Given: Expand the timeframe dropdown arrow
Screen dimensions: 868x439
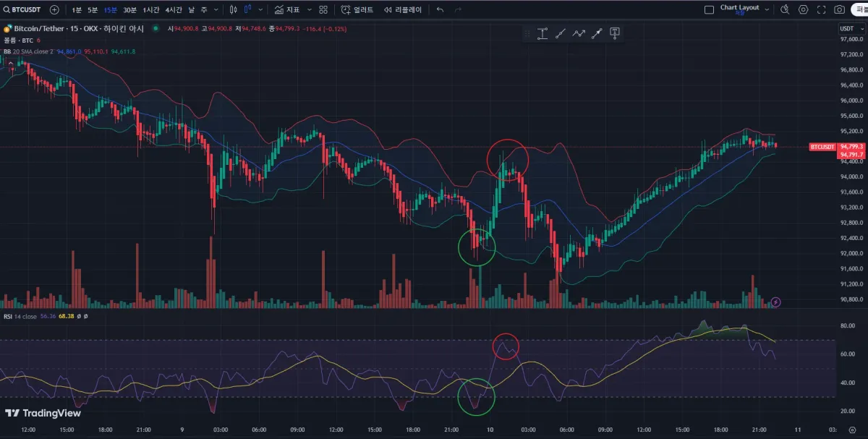Looking at the screenshot, I should 216,10.
